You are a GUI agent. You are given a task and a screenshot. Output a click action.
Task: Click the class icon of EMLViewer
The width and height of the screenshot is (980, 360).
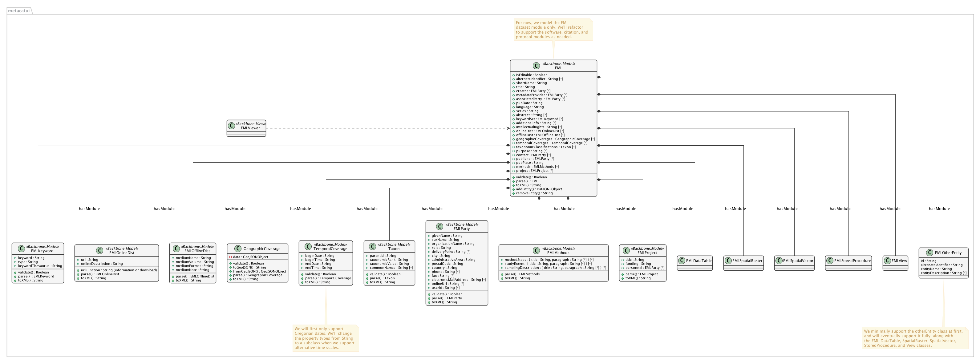pos(231,126)
